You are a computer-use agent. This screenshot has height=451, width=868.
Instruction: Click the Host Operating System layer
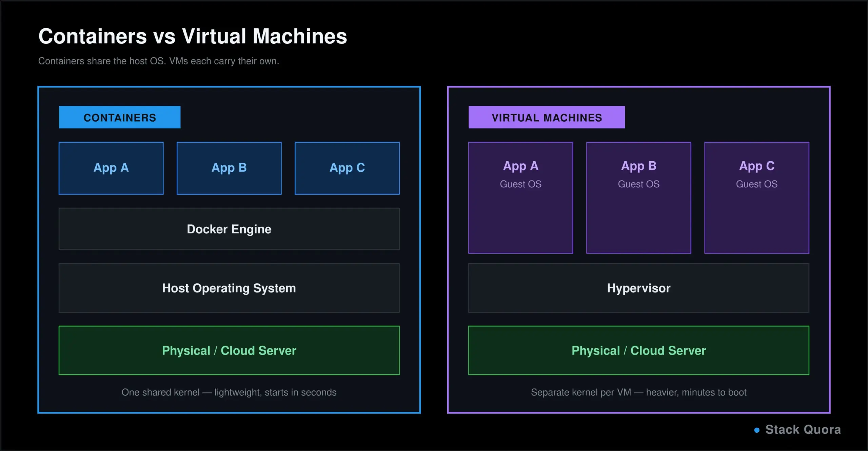point(229,288)
